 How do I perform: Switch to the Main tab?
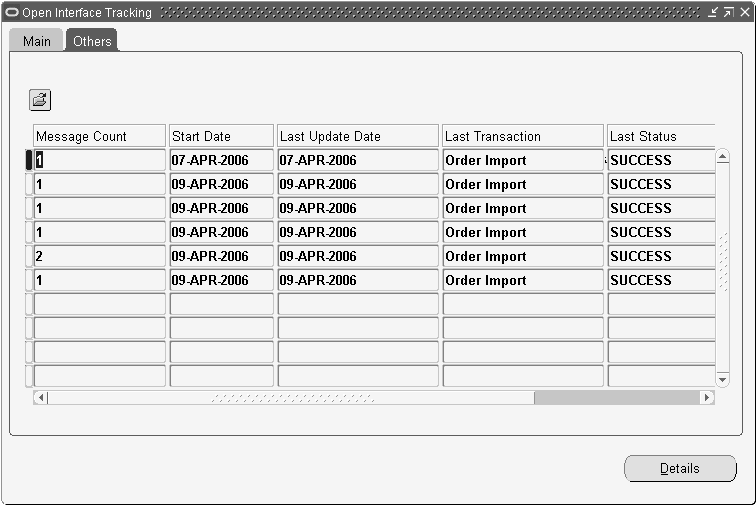[x=37, y=41]
